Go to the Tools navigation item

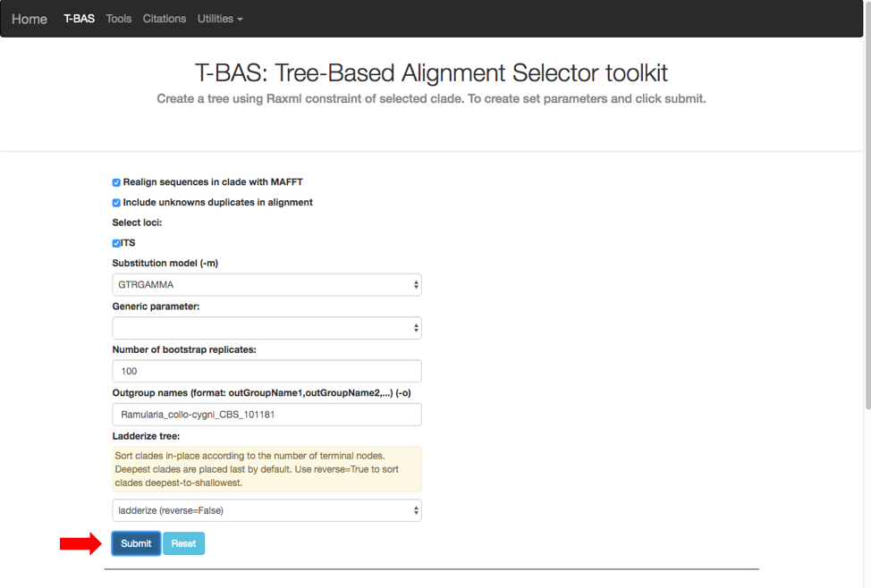click(x=118, y=19)
